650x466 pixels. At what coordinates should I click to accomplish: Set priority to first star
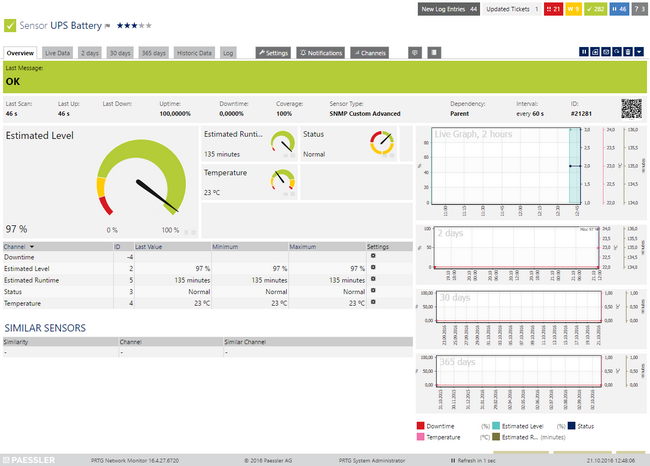(x=120, y=26)
